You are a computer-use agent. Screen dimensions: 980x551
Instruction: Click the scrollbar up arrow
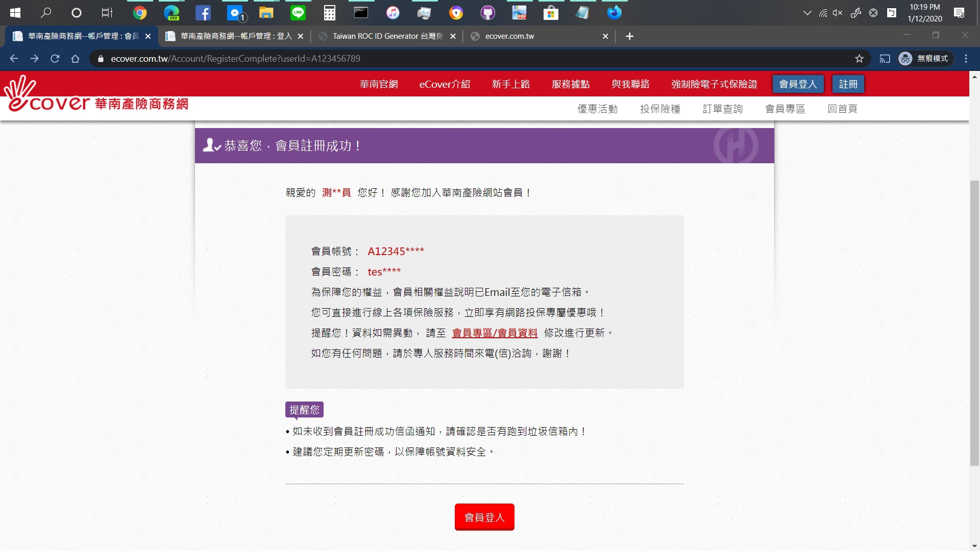click(x=974, y=77)
